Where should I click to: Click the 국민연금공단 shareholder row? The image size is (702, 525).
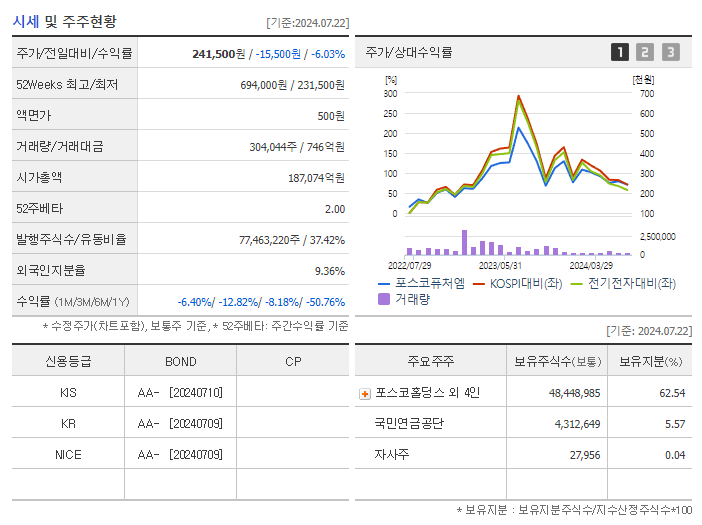point(523,423)
